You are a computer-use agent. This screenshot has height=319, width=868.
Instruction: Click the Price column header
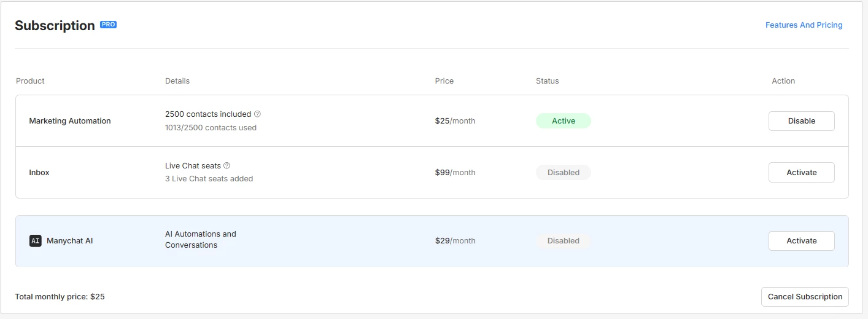coord(444,81)
